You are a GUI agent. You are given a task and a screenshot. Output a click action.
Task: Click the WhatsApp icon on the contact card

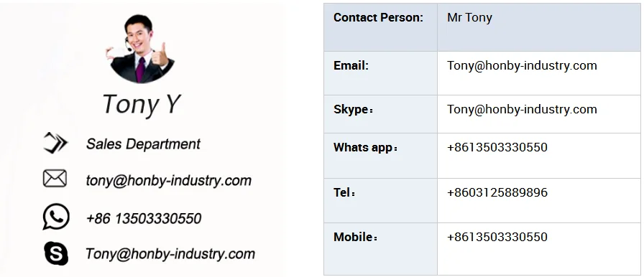pos(56,217)
